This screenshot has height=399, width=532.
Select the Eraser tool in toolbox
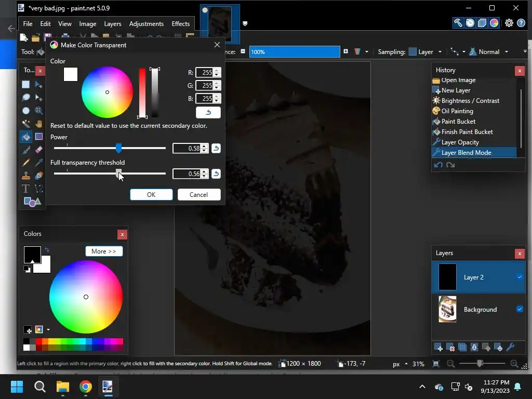point(38,150)
